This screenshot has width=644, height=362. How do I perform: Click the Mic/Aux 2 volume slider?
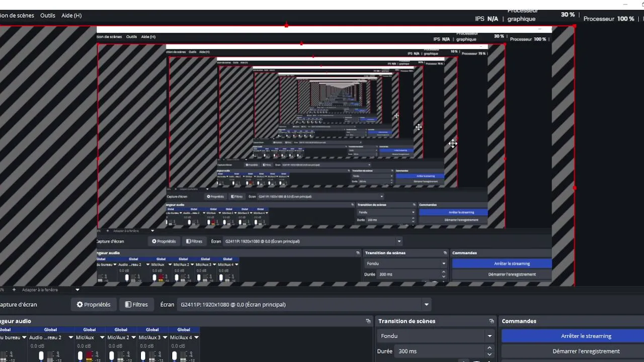(x=112, y=356)
